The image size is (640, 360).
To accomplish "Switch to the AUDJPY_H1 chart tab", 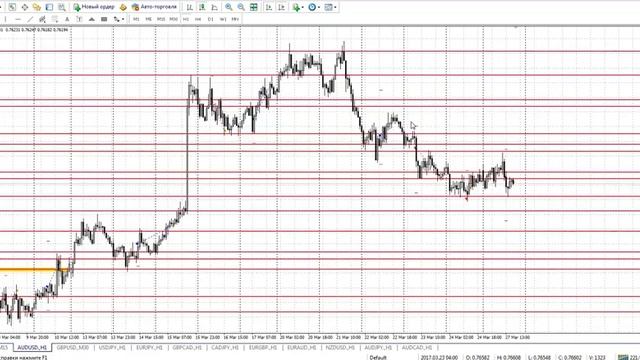I will (x=378, y=347).
